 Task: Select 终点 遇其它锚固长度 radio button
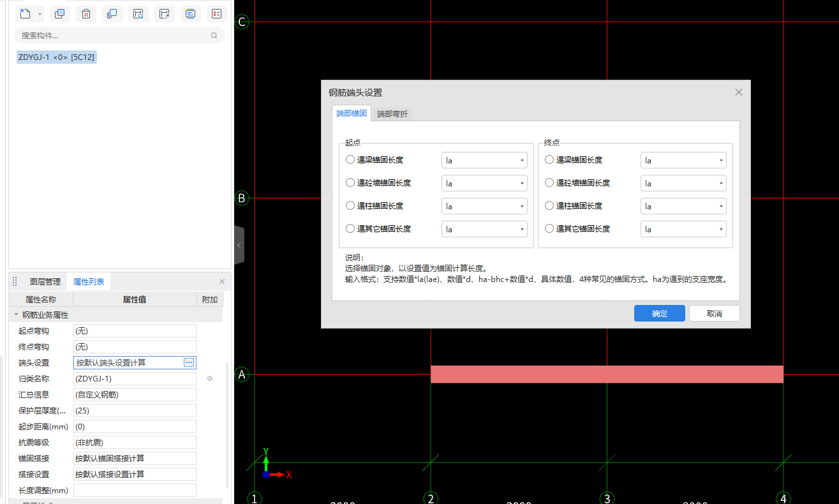coord(549,228)
